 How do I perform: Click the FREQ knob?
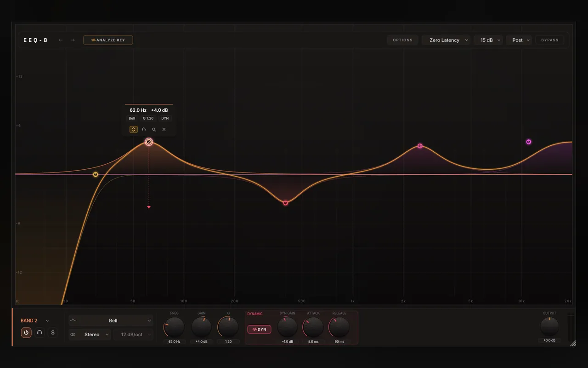coord(175,327)
